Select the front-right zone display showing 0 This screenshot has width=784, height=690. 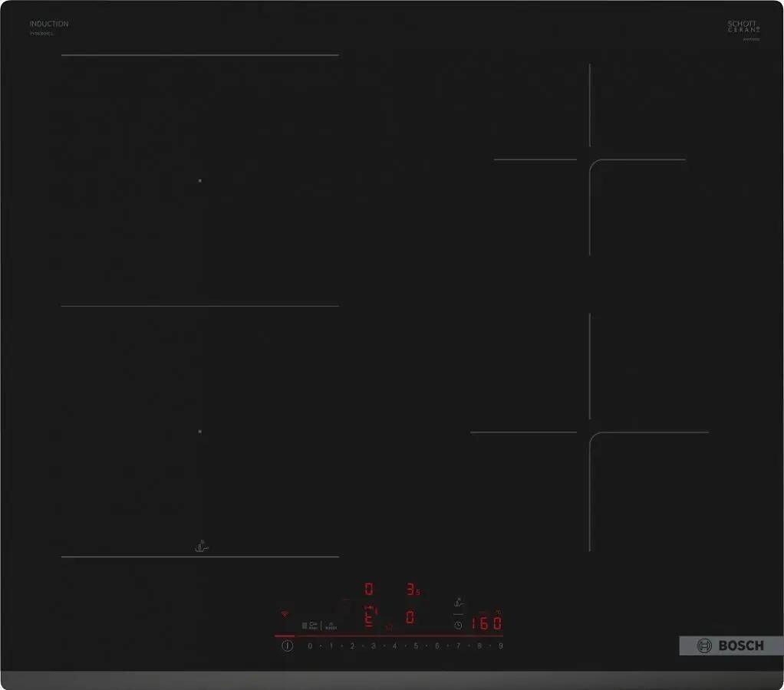410,618
